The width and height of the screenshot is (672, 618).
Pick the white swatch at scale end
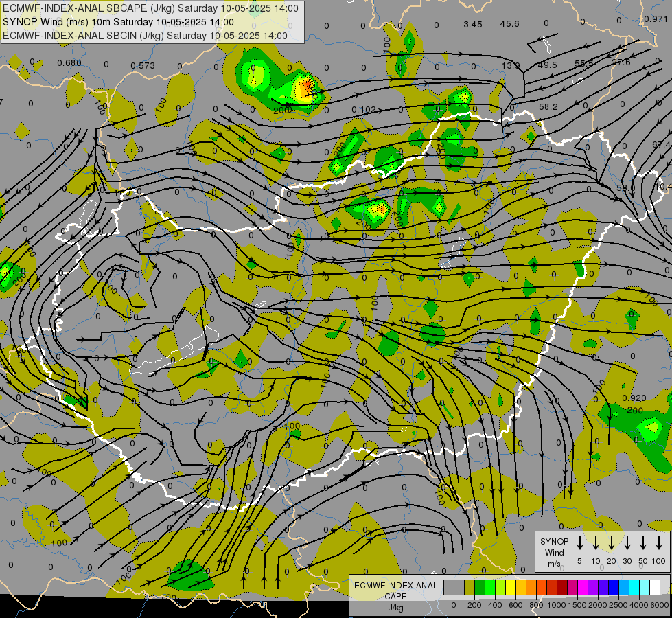(x=656, y=587)
